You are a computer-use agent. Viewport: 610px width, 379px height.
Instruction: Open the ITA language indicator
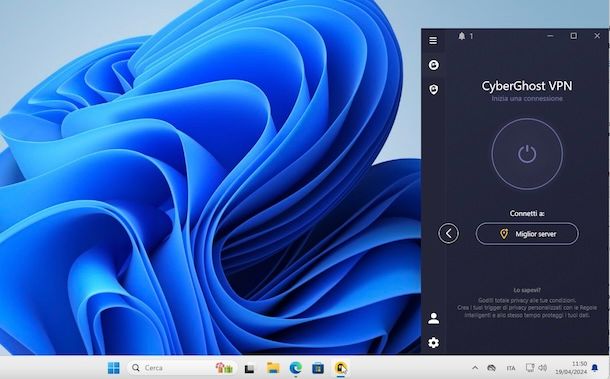click(x=511, y=368)
